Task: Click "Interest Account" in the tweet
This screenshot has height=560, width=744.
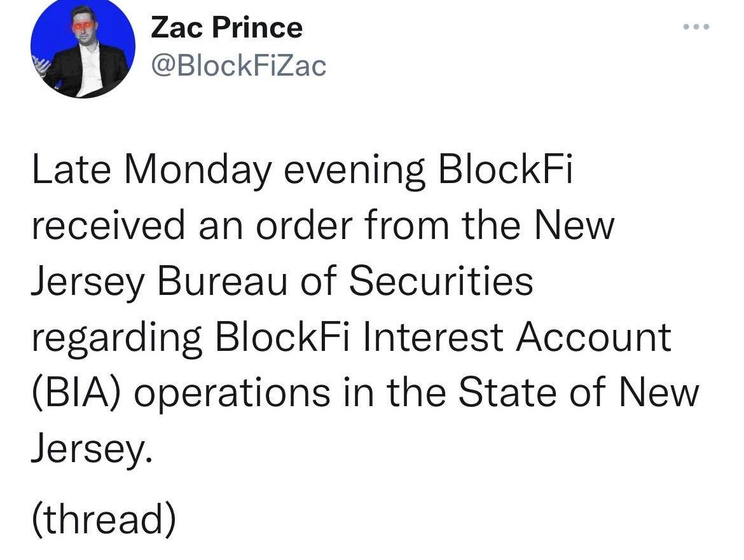Action: pos(516,336)
